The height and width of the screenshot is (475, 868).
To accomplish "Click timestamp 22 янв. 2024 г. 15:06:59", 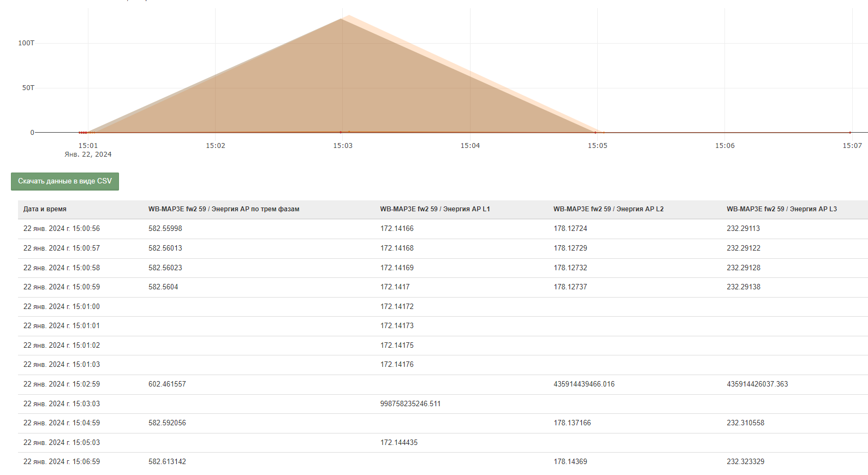I will coord(62,462).
